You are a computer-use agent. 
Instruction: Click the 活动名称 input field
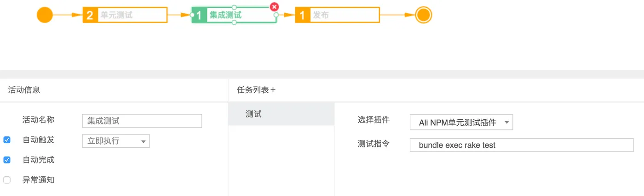pyautogui.click(x=142, y=121)
